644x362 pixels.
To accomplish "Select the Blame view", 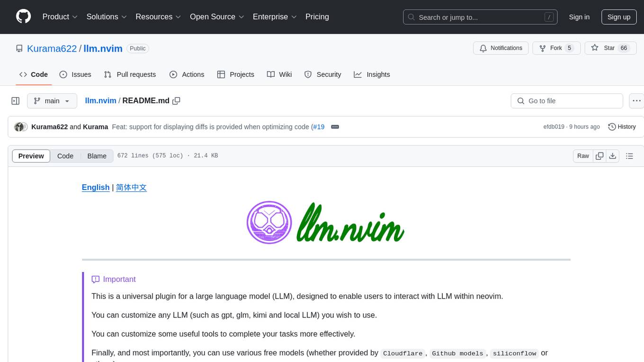I will click(97, 156).
